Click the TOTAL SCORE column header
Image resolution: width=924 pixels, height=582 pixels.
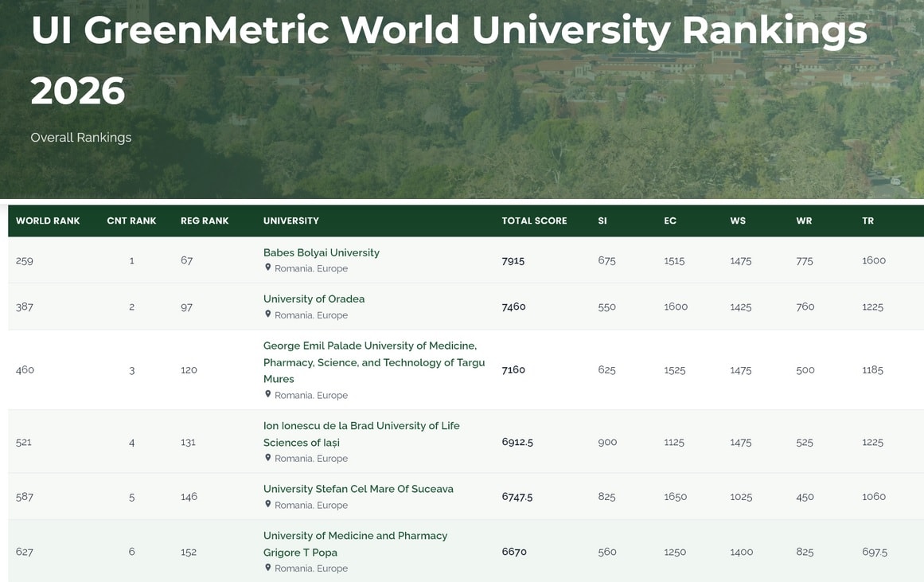click(534, 221)
